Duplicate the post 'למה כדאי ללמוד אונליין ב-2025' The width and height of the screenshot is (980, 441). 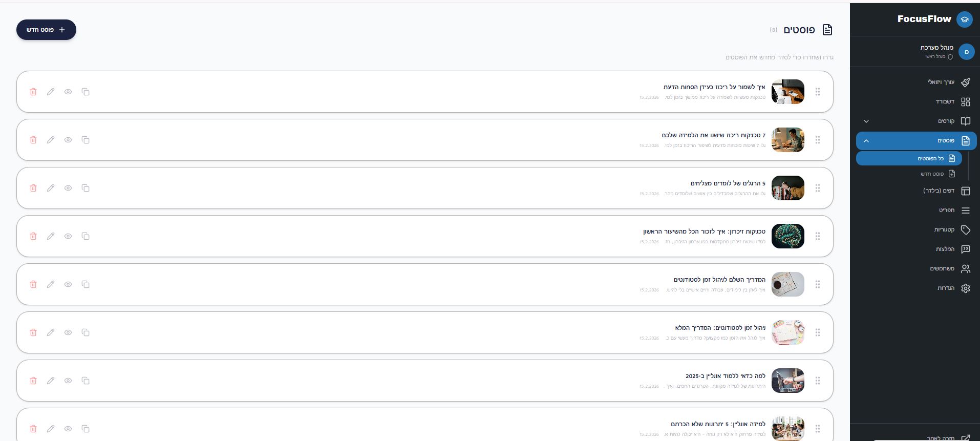[86, 381]
